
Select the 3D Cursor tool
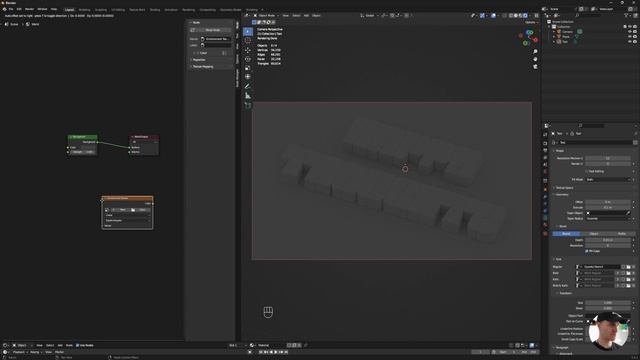[x=248, y=41]
